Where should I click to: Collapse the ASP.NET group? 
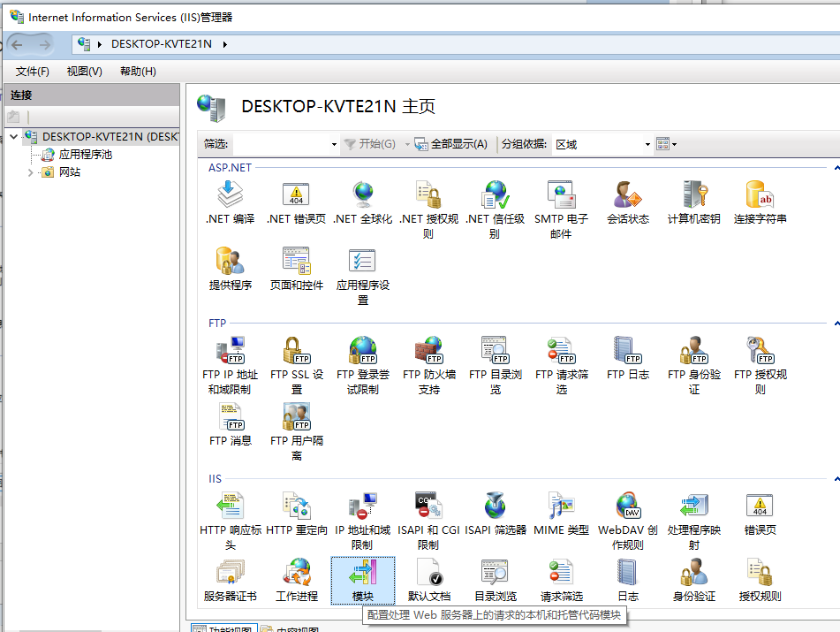click(x=836, y=168)
